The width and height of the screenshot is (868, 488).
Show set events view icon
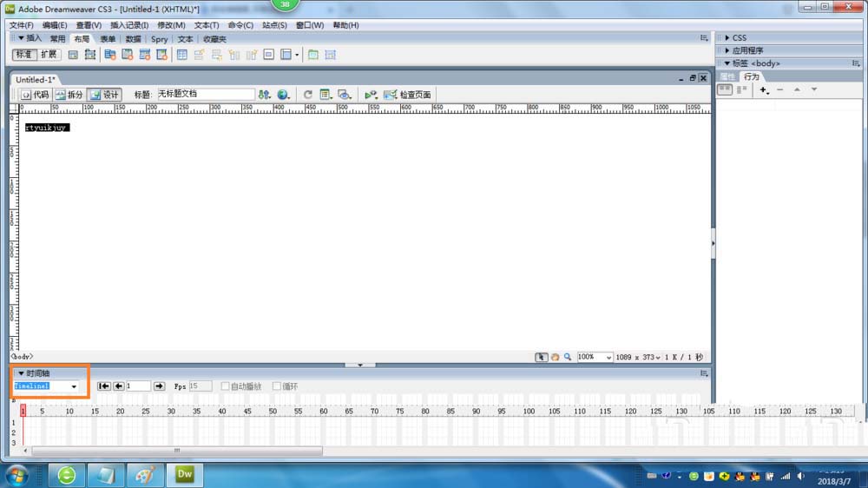(725, 89)
